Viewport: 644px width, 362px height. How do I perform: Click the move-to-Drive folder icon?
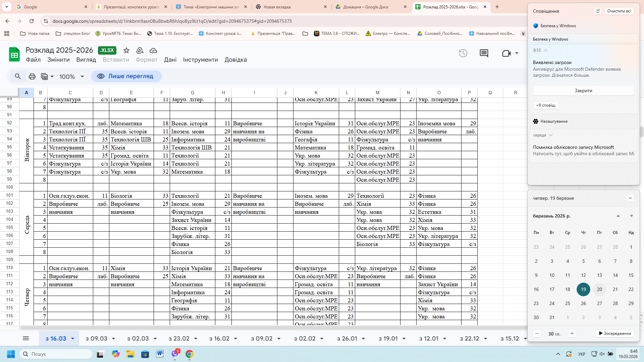pos(140,50)
